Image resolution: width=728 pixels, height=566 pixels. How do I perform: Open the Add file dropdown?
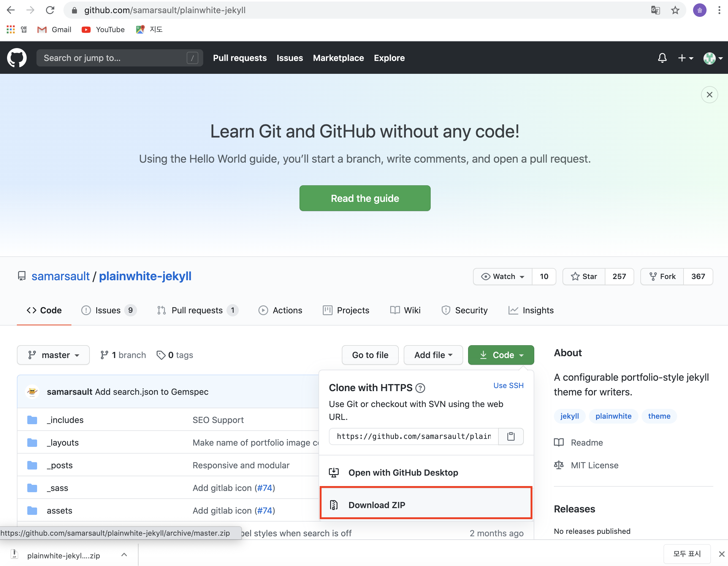tap(433, 355)
